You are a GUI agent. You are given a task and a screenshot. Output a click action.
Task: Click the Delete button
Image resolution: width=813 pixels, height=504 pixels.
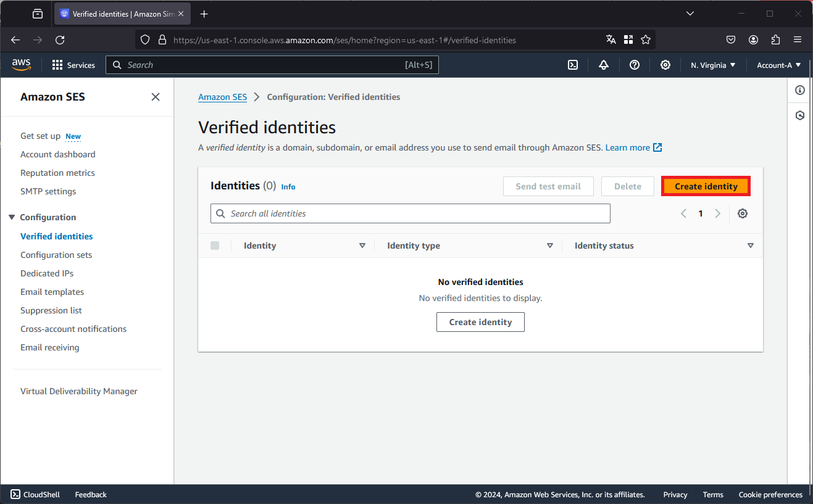point(628,186)
